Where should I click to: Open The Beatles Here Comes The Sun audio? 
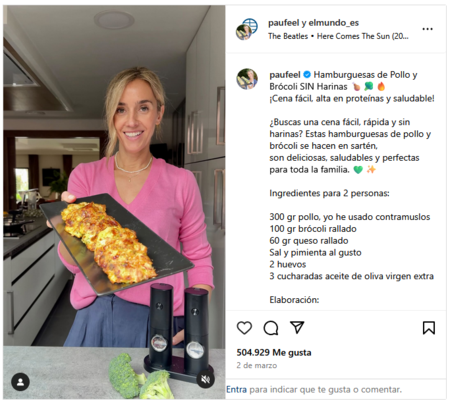point(338,36)
